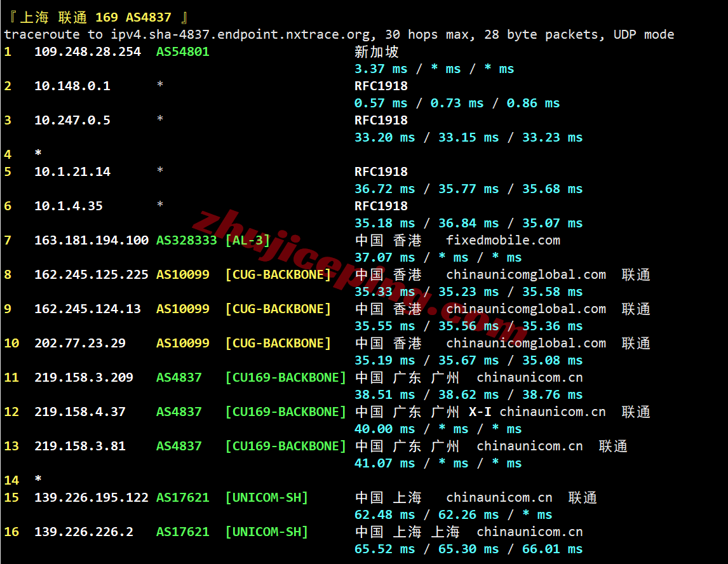Click IP address 163.181.194.100
This screenshot has width=728, height=564.
pyautogui.click(x=91, y=240)
